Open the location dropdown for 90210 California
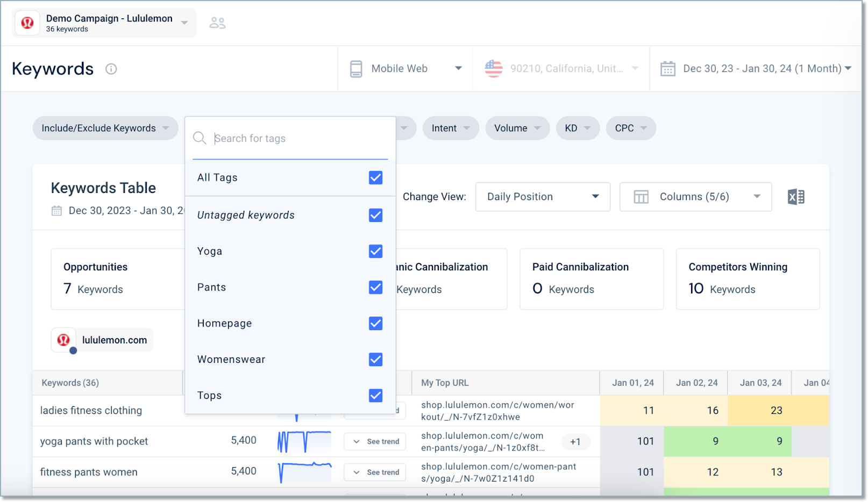Viewport: 868px width, 502px height. [561, 69]
